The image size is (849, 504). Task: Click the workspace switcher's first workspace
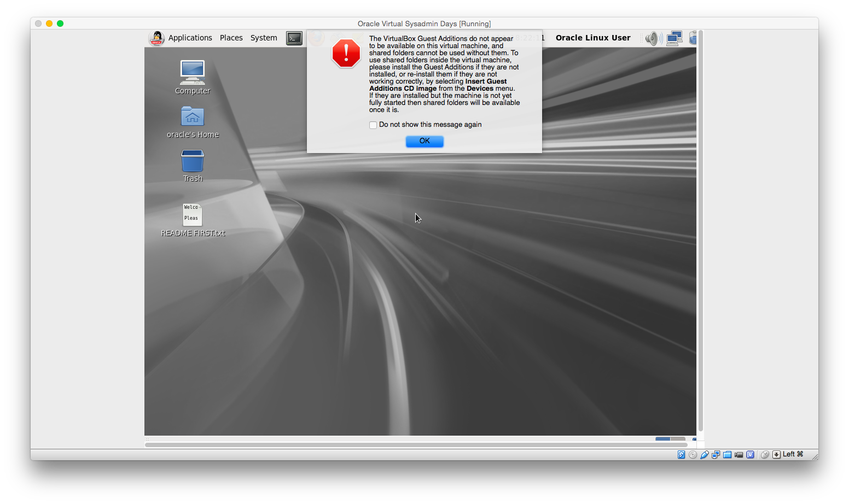point(662,438)
